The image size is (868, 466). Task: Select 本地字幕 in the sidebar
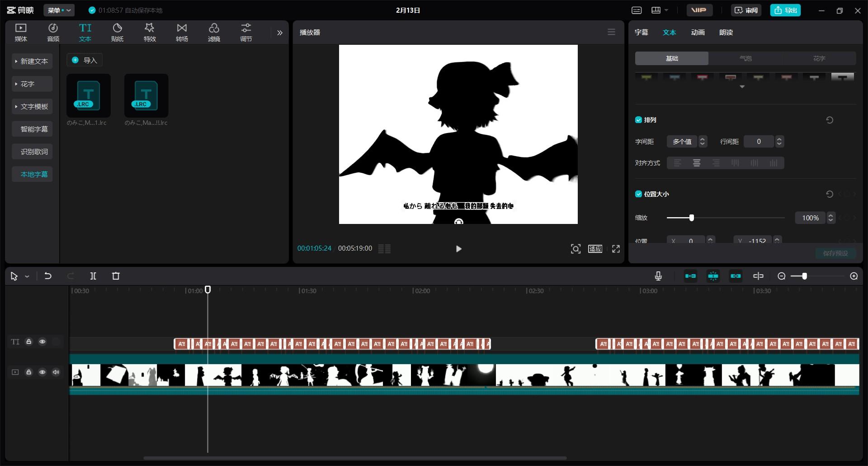tap(32, 174)
